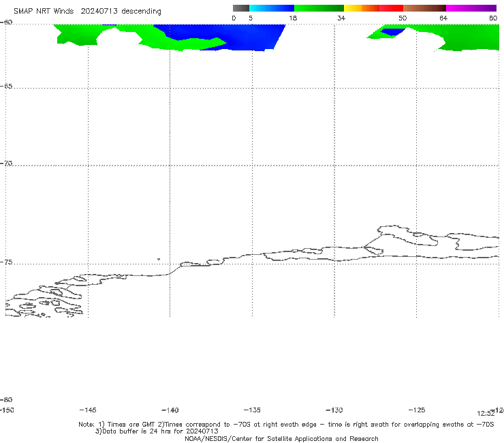This screenshot has height=443, width=504.
Task: Click the color bar label '5'
Action: pyautogui.click(x=251, y=18)
